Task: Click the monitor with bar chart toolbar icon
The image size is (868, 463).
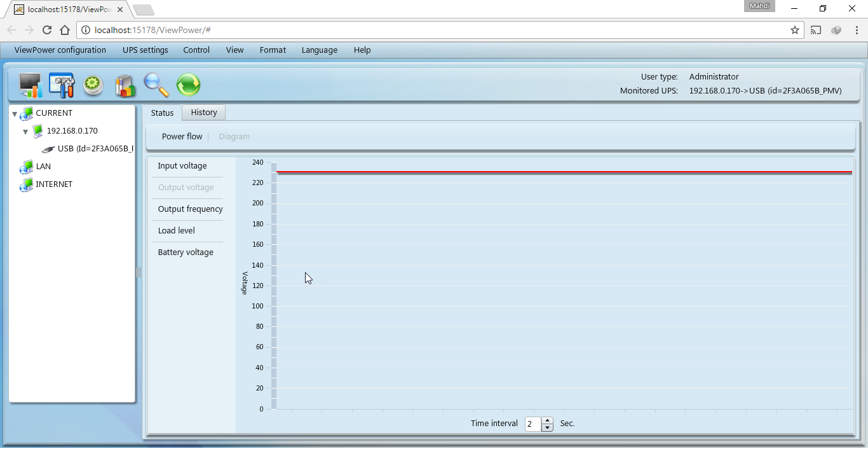Action: tap(30, 85)
